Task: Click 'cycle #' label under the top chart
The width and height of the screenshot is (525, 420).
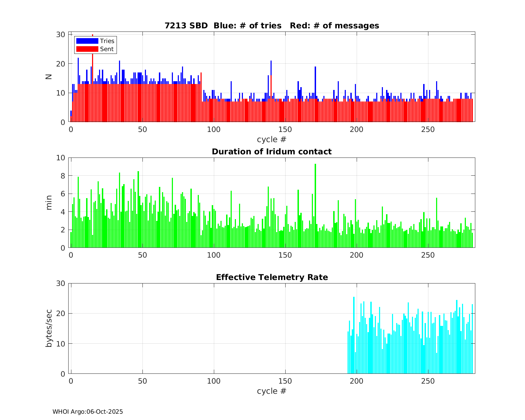Action: [x=272, y=139]
